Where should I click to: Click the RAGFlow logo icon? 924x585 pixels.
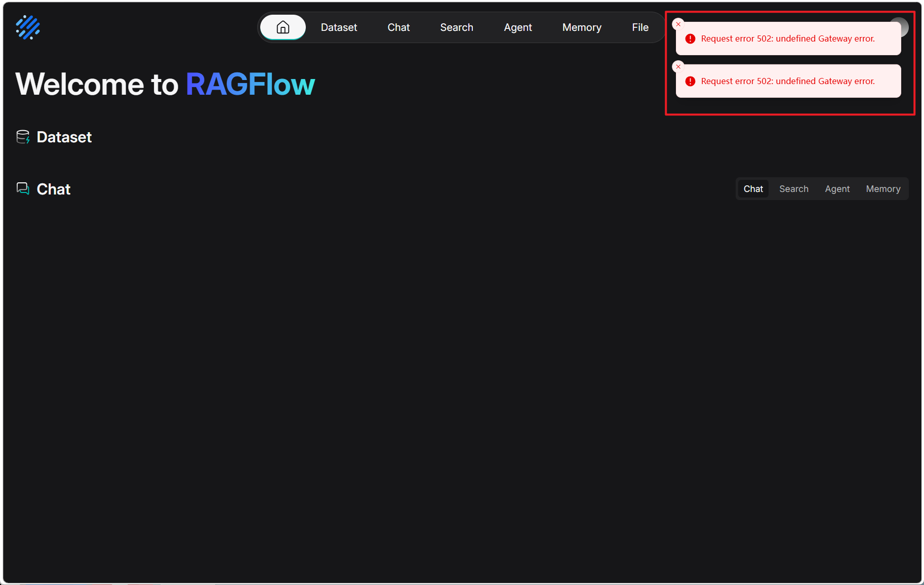pyautogui.click(x=28, y=27)
